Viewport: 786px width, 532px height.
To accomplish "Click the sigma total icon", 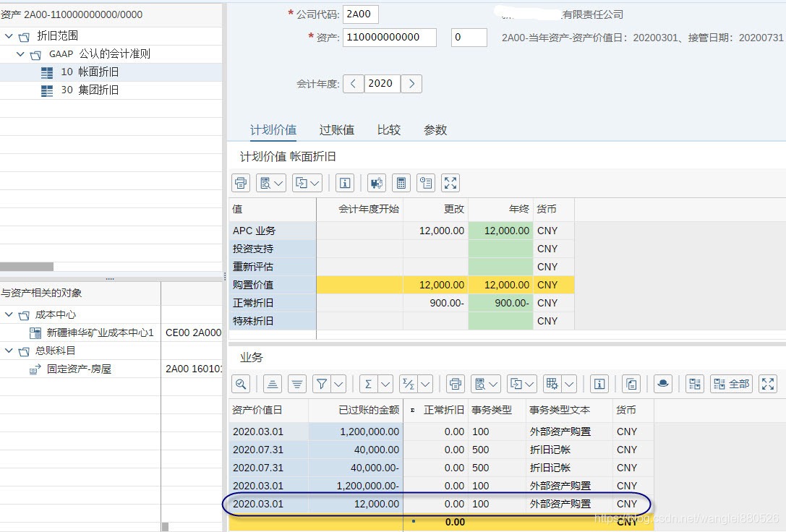I will 369,385.
